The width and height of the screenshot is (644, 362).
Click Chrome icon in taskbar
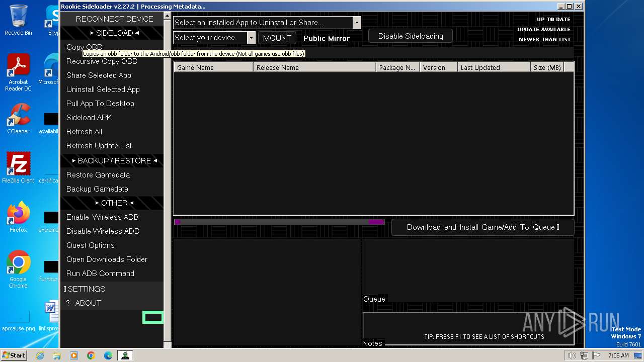[x=91, y=355]
